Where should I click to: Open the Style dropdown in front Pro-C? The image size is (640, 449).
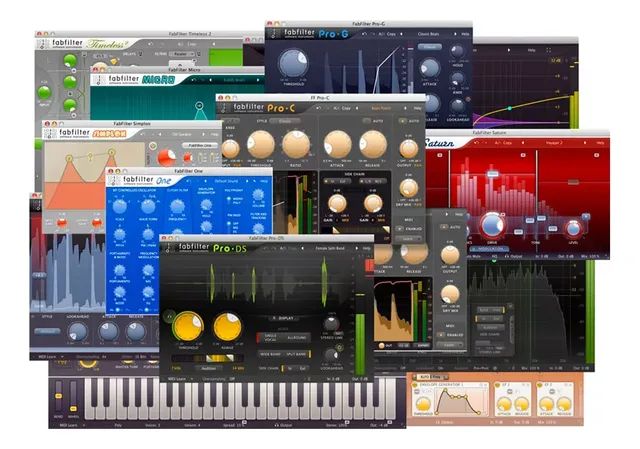285,121
